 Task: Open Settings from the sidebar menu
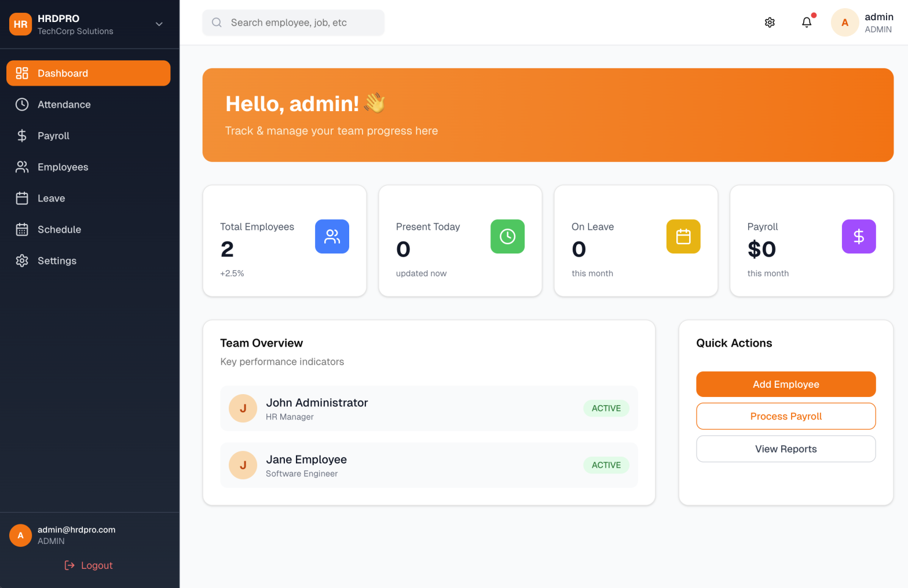coord(57,261)
